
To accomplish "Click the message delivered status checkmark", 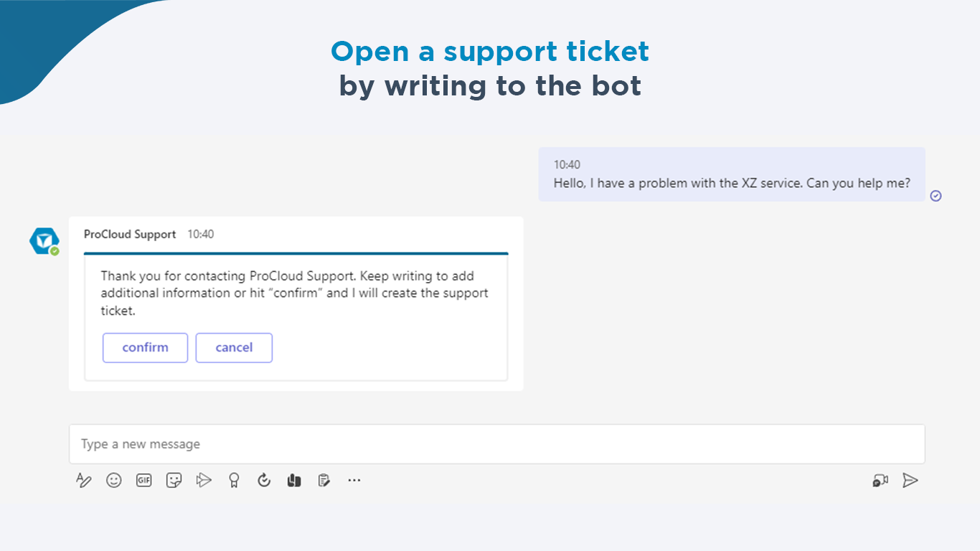I will tap(936, 196).
